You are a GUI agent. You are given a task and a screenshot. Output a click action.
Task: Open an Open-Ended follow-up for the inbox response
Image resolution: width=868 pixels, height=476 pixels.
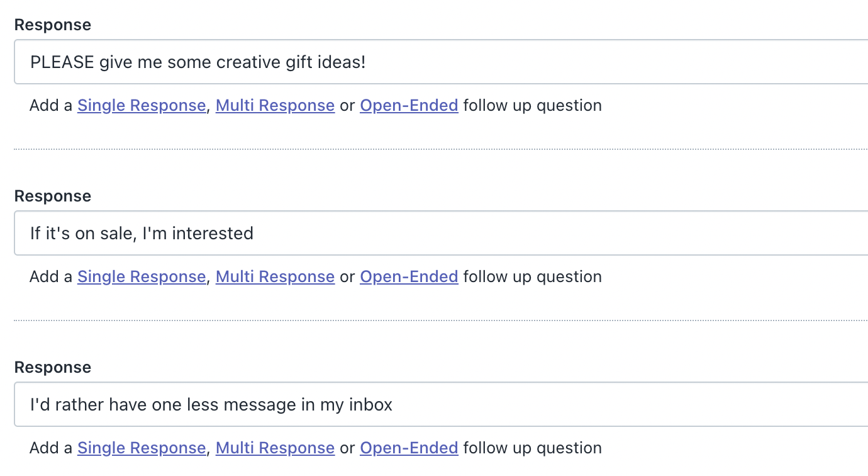pyautogui.click(x=409, y=448)
